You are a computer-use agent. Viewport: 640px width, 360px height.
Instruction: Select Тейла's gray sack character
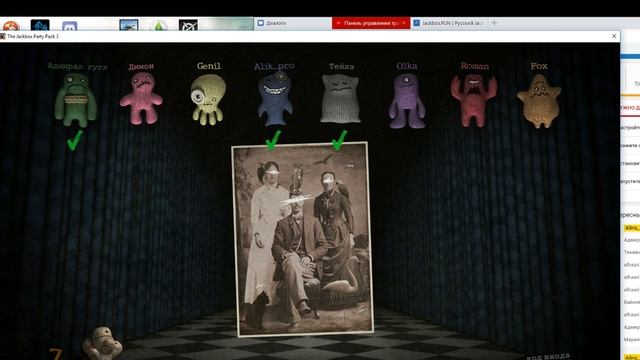(340, 98)
